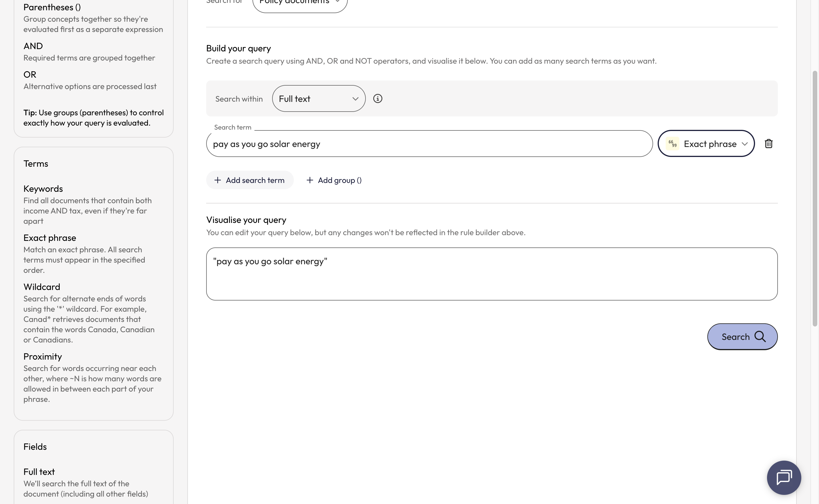Click the quote marks icon in Exact phrase

(673, 144)
